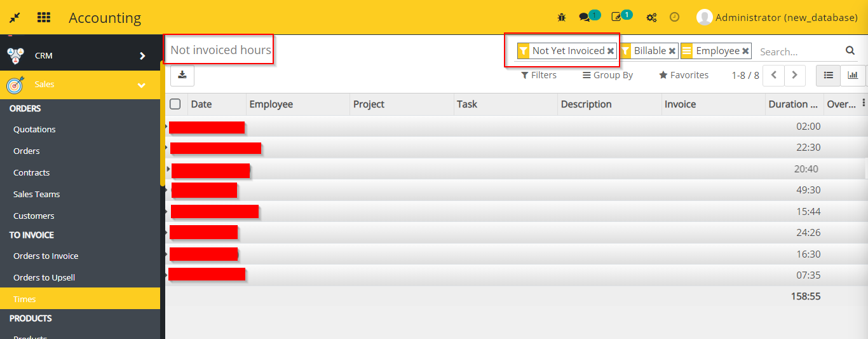Open Contracts menu item
The image size is (868, 339).
(32, 172)
